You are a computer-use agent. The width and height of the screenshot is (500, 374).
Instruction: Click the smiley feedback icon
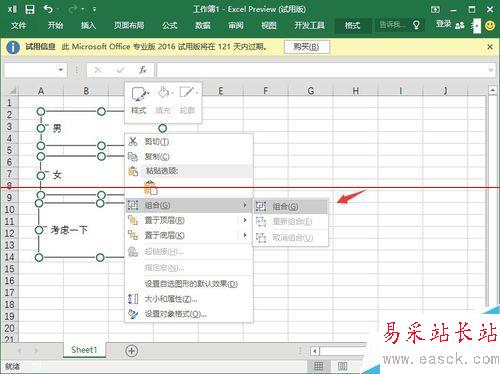click(x=490, y=25)
